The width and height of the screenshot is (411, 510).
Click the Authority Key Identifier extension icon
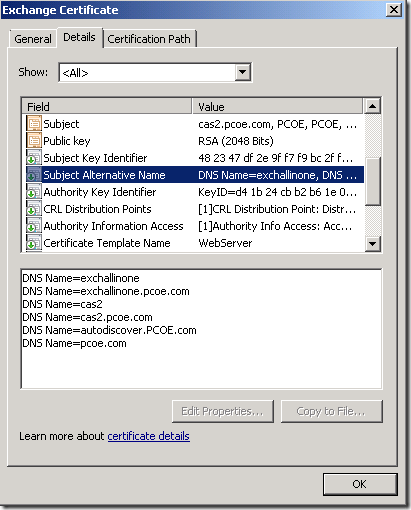(34, 192)
